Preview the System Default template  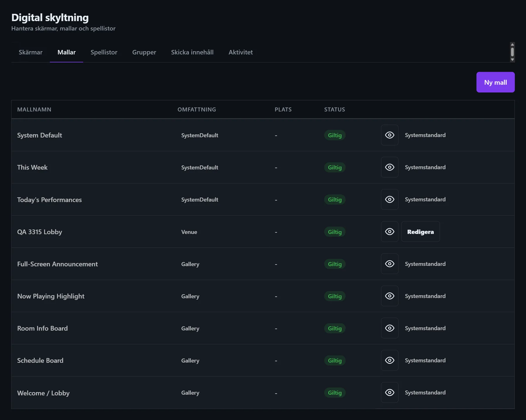pos(390,135)
